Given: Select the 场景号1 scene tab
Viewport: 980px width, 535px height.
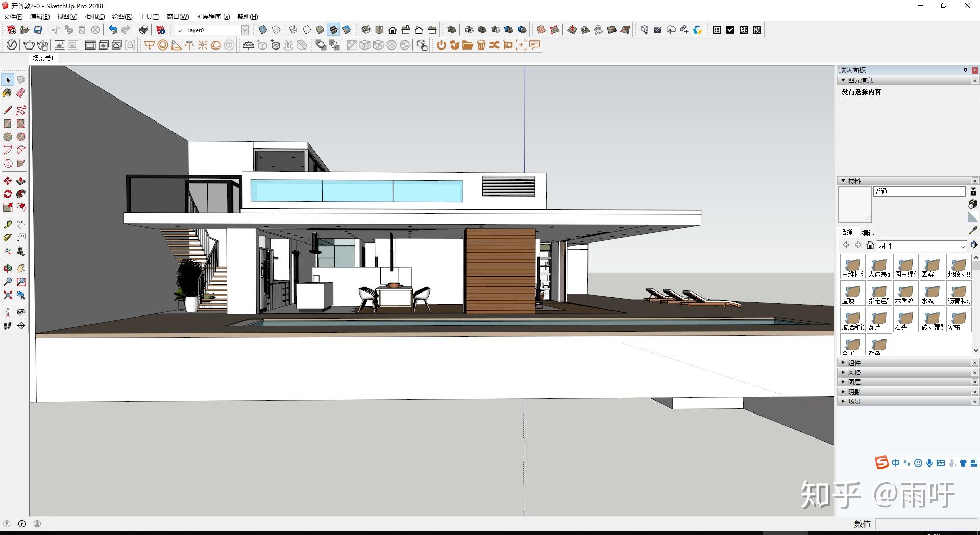Looking at the screenshot, I should (x=43, y=58).
